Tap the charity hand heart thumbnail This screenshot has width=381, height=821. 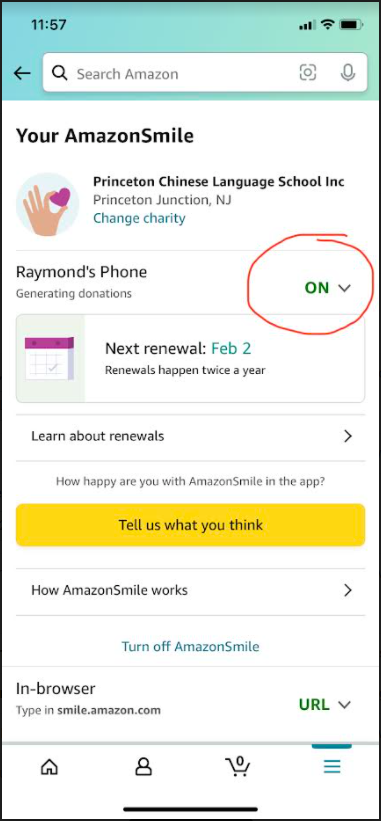48,204
